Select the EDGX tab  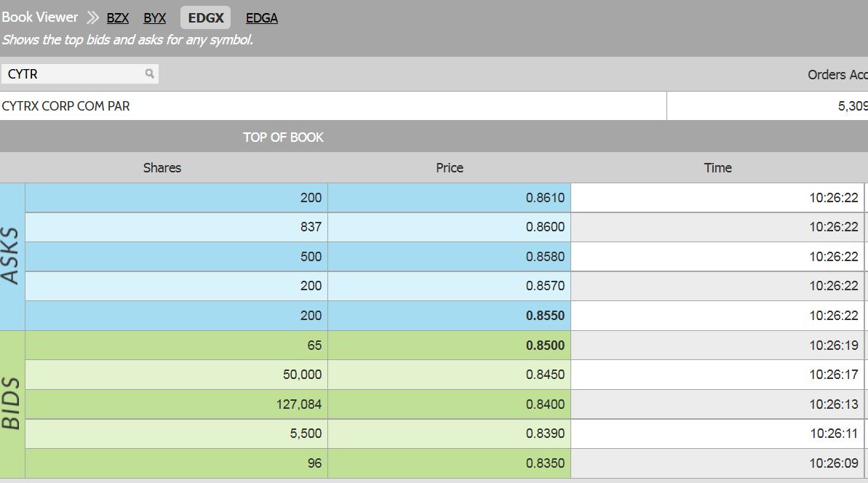coord(206,18)
